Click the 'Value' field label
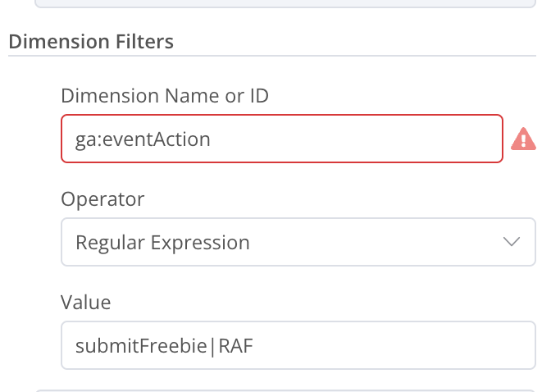The image size is (551, 392). [x=85, y=303]
